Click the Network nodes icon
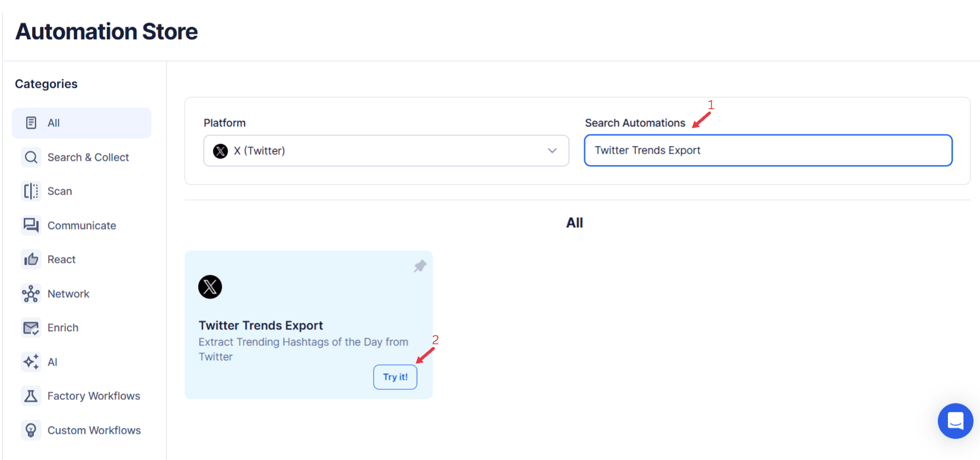The width and height of the screenshot is (980, 460). (31, 293)
